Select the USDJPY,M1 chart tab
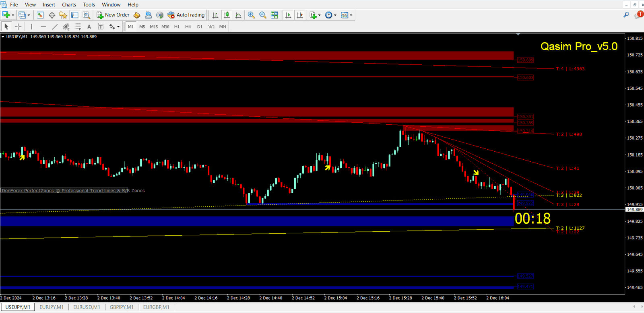 (x=18, y=307)
